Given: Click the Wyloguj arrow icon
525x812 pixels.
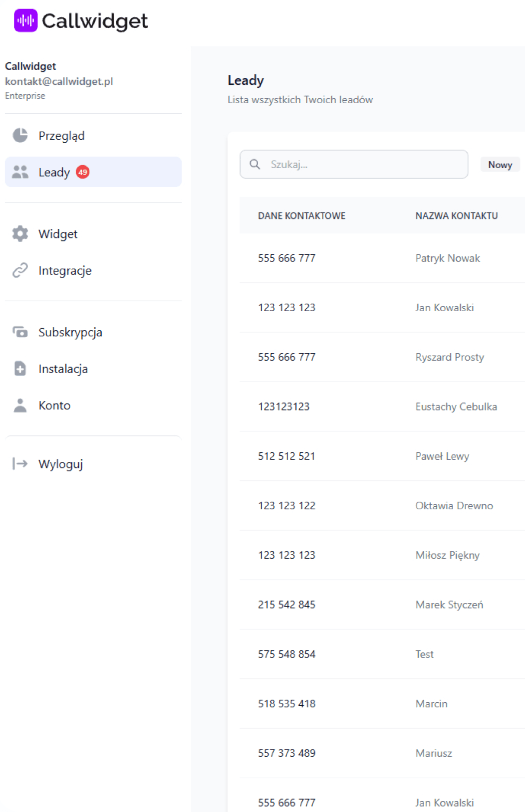Looking at the screenshot, I should coord(20,464).
